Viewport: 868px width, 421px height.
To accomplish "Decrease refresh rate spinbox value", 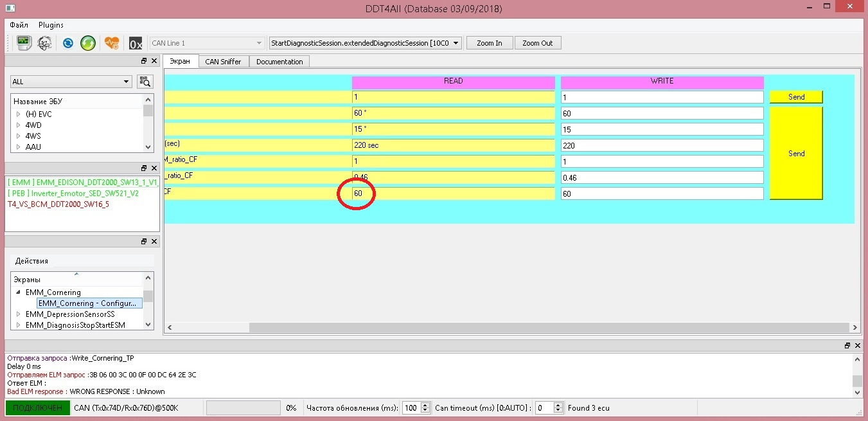I will 425,411.
